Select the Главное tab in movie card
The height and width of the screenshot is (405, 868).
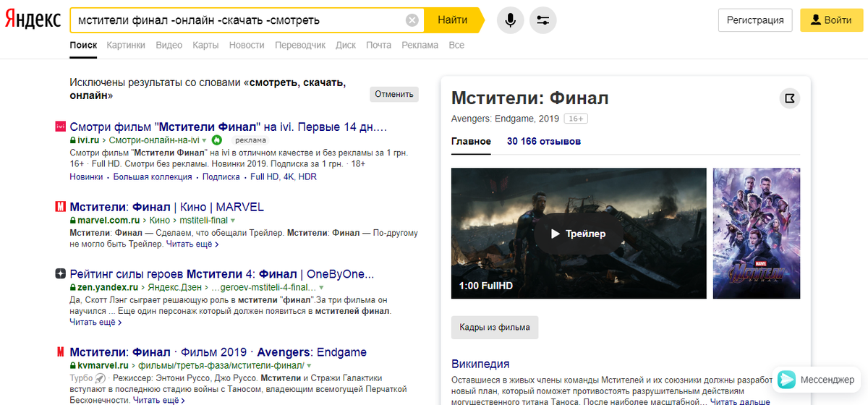[x=471, y=141]
